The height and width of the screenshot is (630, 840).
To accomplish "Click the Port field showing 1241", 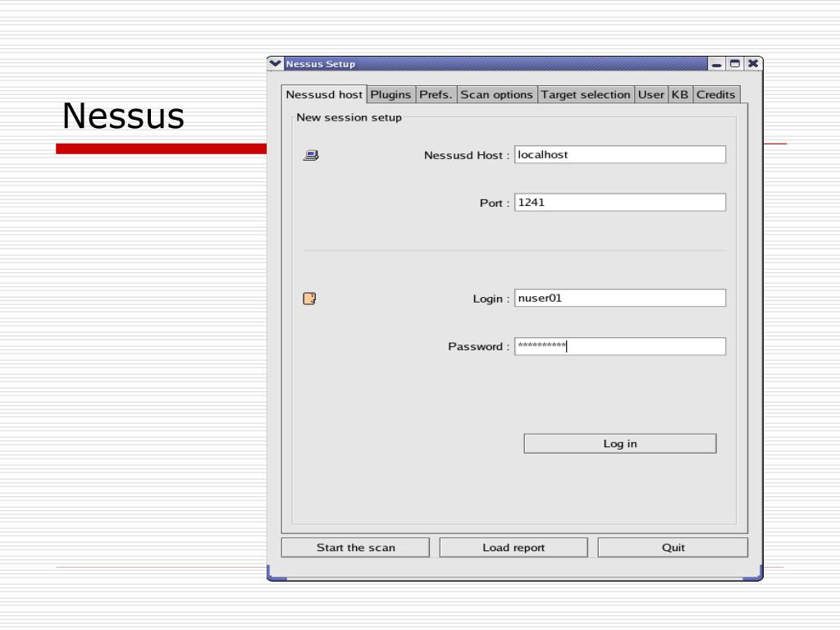I will (x=620, y=203).
